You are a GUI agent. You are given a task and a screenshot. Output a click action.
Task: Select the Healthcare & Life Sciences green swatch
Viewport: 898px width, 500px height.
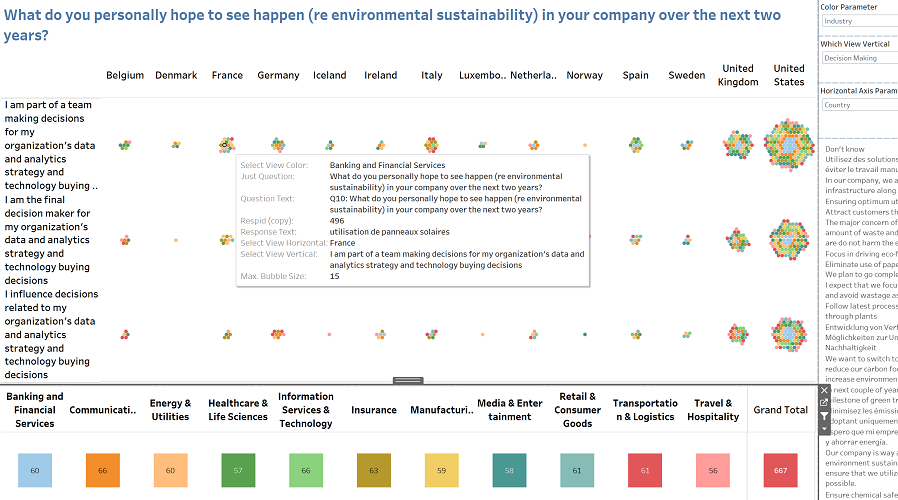(x=238, y=470)
